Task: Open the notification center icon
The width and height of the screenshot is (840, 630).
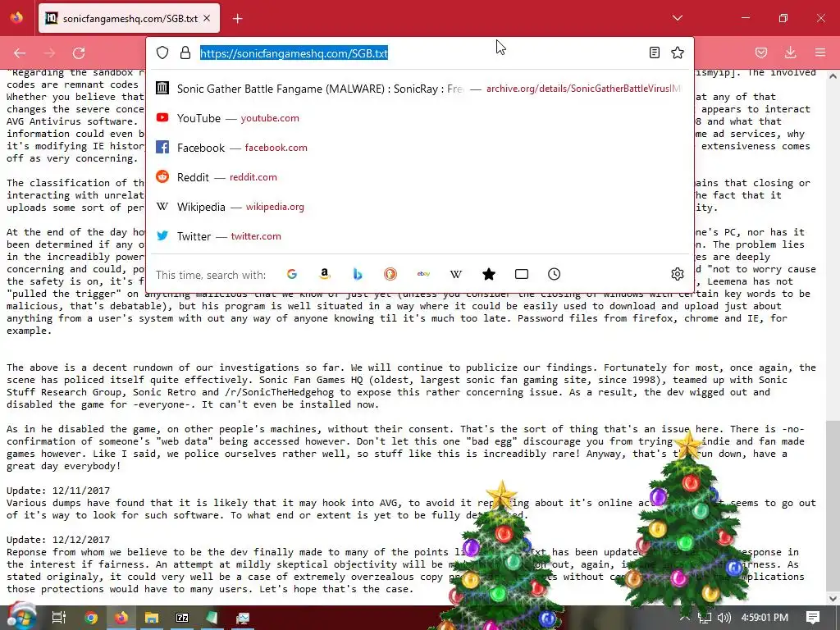Action: pos(813,618)
